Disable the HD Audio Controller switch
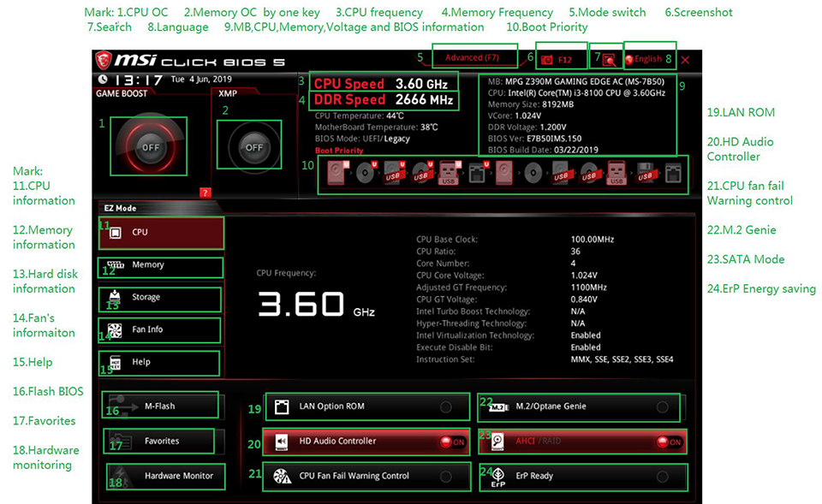822x504 pixels. pos(452,442)
